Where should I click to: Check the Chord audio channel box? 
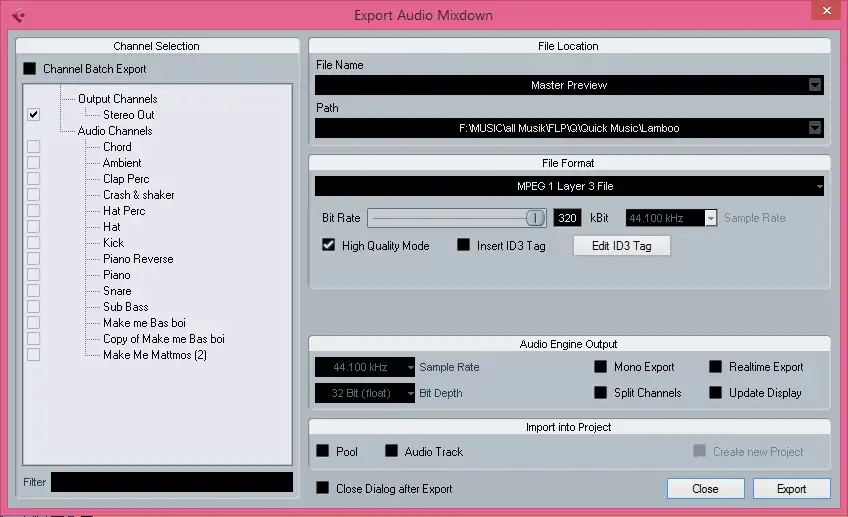point(34,147)
